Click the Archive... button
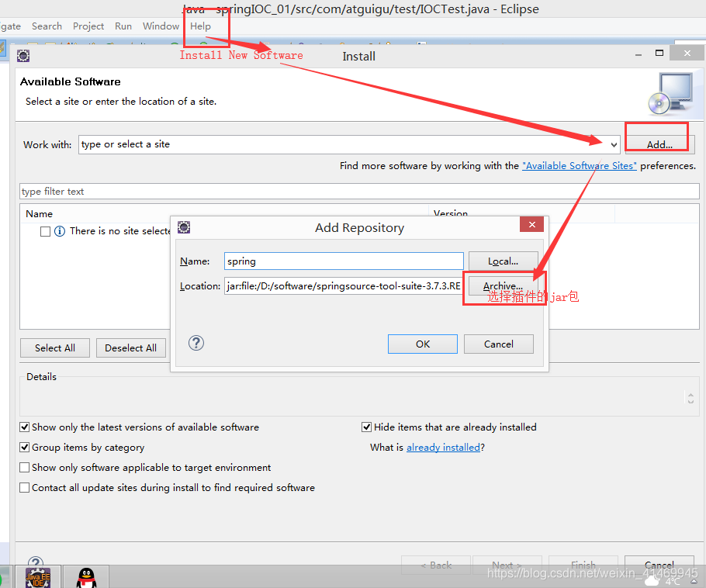 503,286
